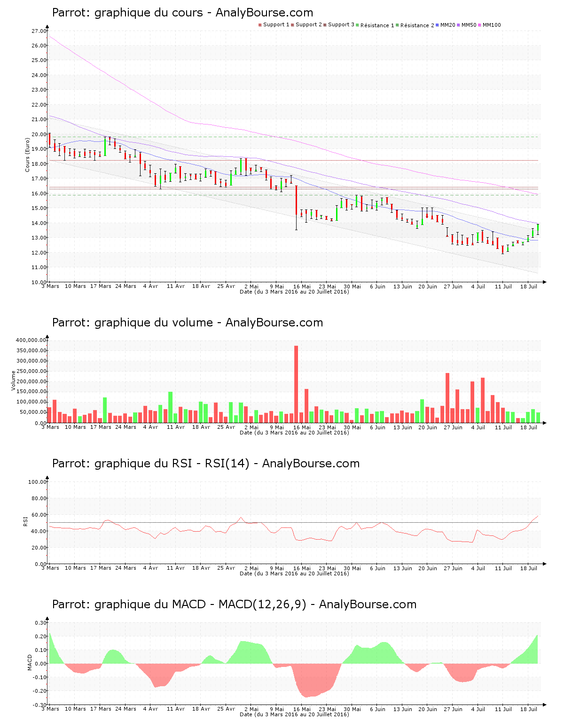Click the Résistance 2 legend swatch
Screen dimensions: 564x728
click(398, 25)
